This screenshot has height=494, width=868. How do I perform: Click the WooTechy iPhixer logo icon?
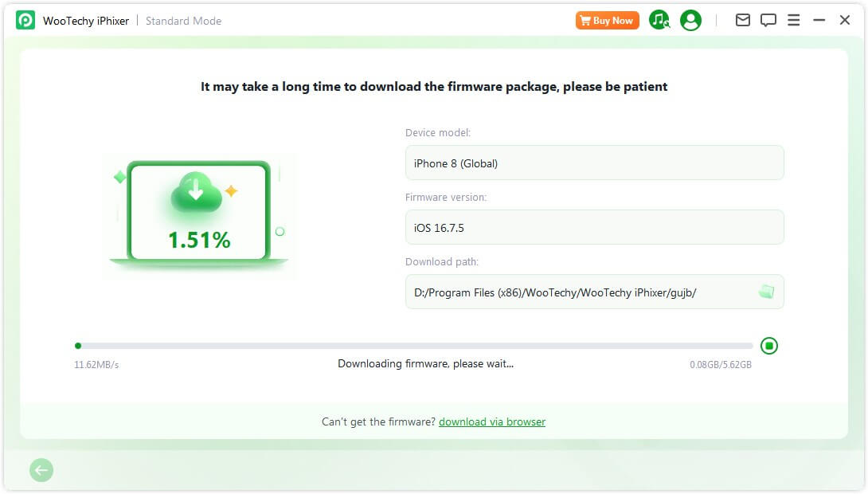pos(25,21)
